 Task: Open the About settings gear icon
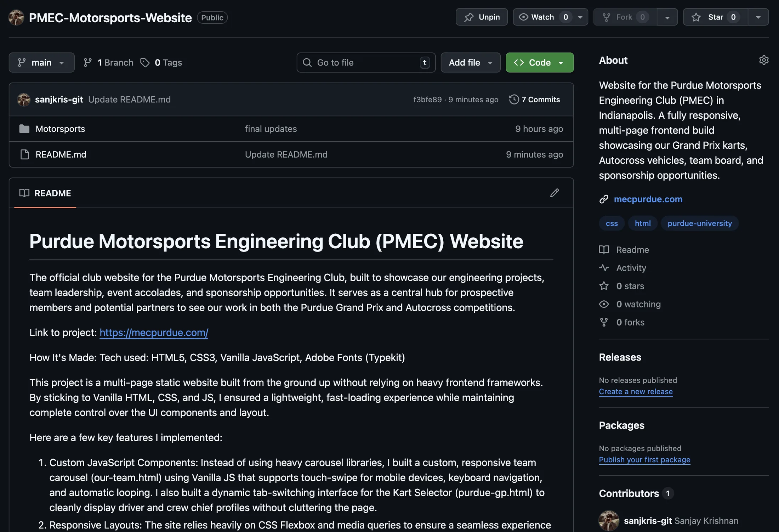click(x=764, y=60)
